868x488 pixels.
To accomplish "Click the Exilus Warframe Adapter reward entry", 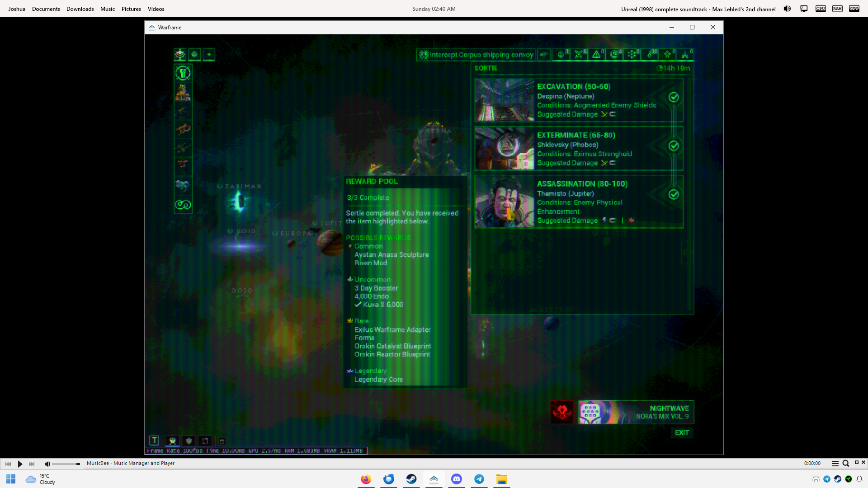I will coord(393,330).
